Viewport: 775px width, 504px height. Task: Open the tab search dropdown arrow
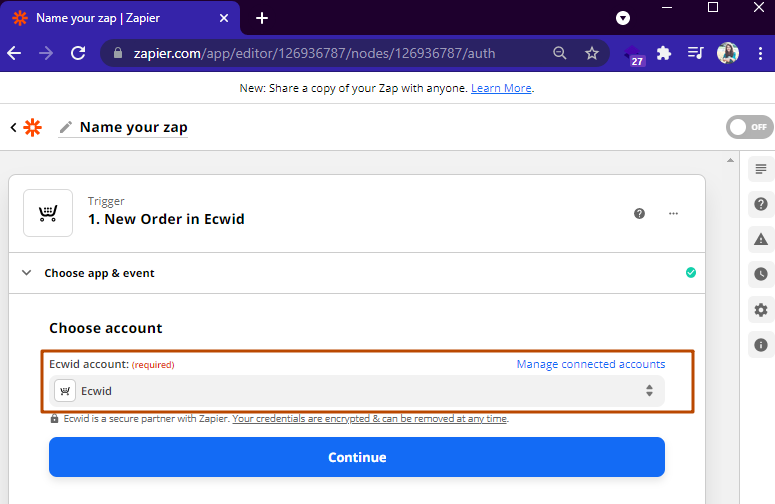623,18
